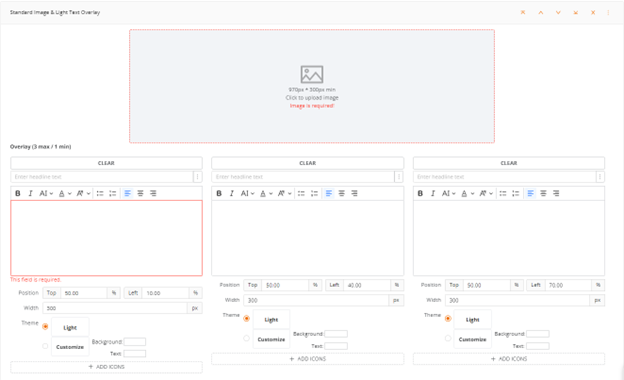624x380 pixels.
Task: Select Customize theme radio in second overlay
Action: pos(247,338)
